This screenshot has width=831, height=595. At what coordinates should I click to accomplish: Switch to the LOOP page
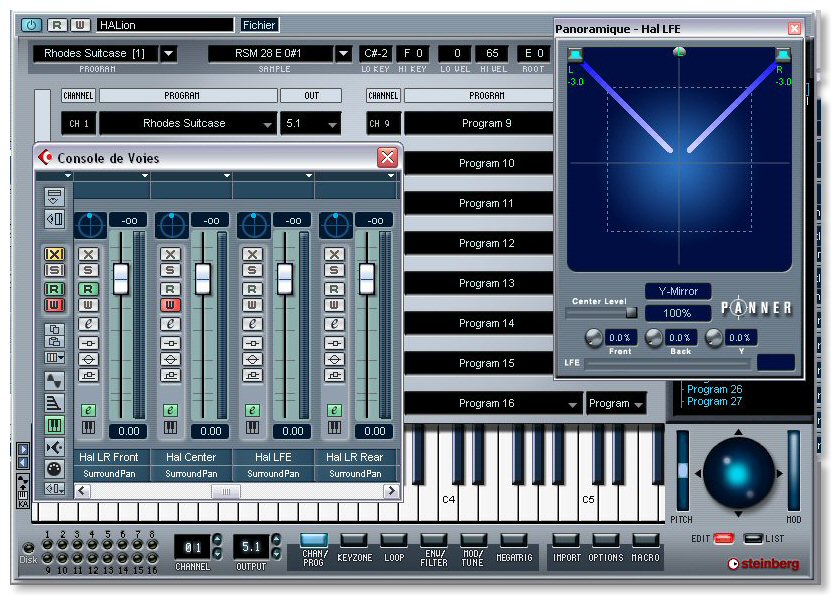(x=394, y=540)
